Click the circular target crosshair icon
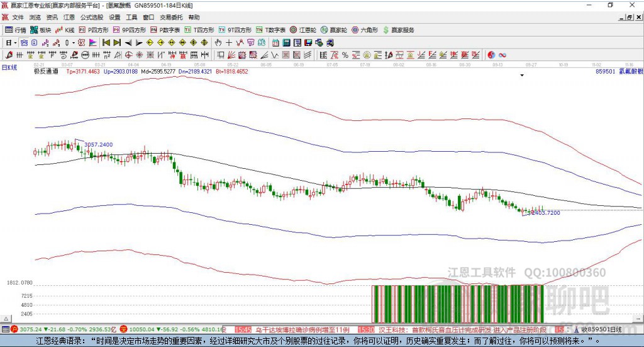This screenshot has height=347, width=644. [128, 55]
